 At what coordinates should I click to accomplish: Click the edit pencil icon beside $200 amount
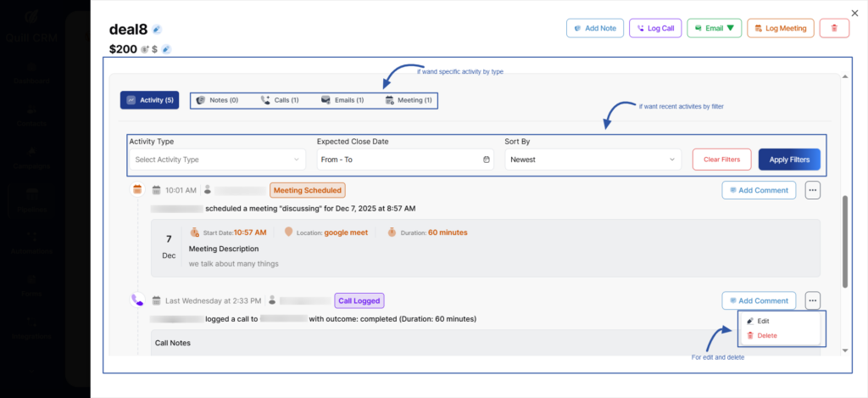coord(166,49)
